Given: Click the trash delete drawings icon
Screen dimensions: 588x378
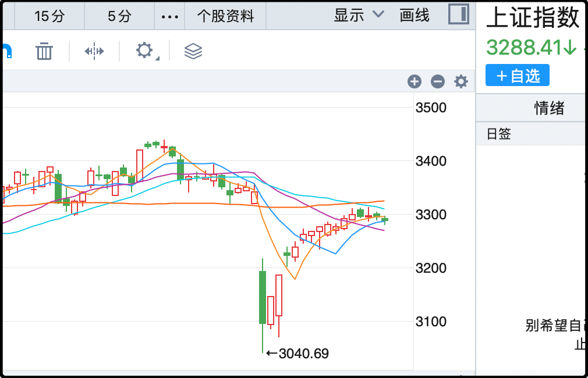Looking at the screenshot, I should 44,51.
